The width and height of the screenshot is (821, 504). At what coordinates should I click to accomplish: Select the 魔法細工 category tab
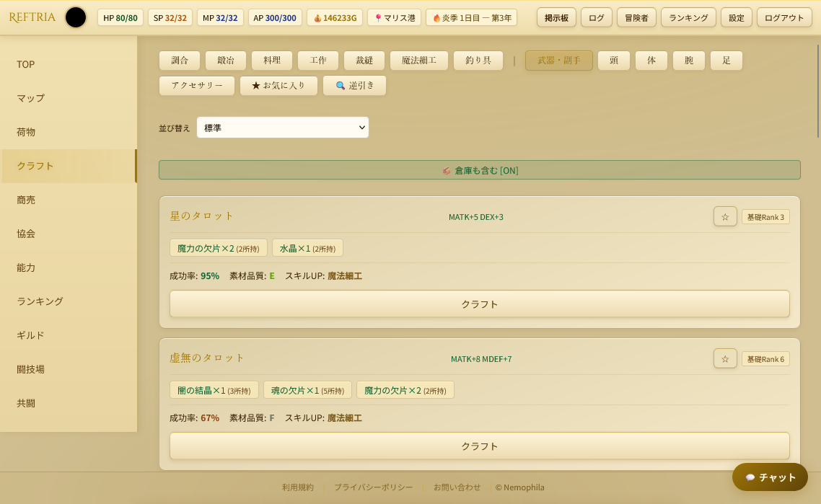[419, 61]
